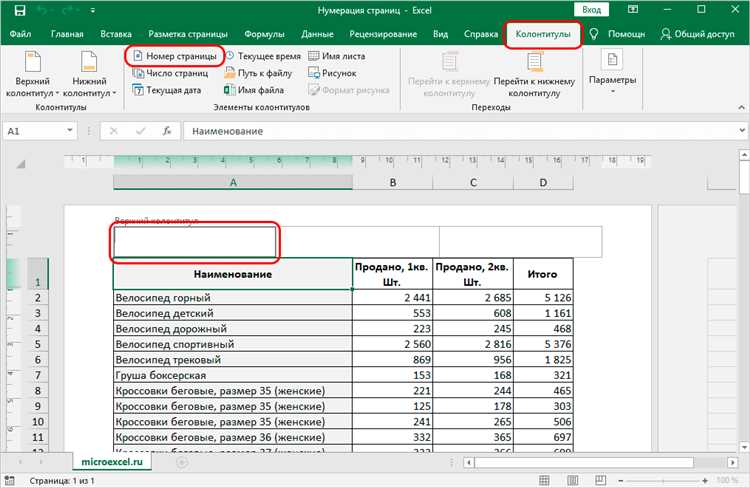This screenshot has height=488, width=750.
Task: Click the macro recording status bar icon
Action: [10, 480]
